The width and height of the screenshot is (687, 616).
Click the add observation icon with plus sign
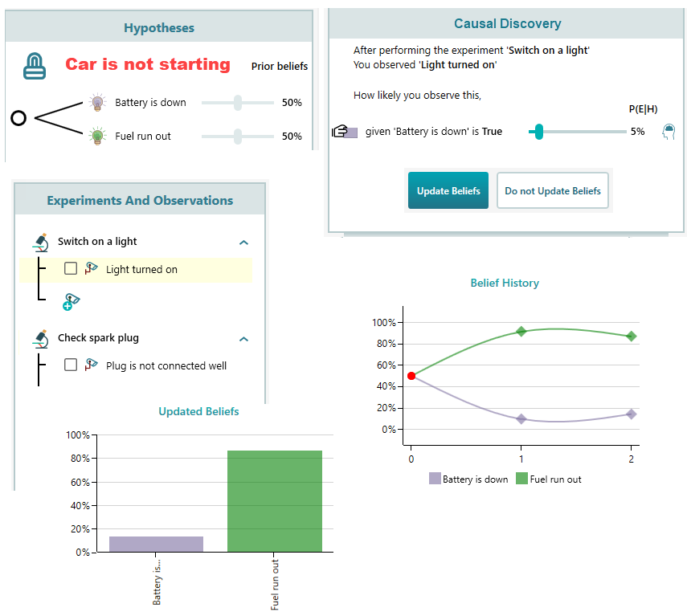(x=70, y=302)
